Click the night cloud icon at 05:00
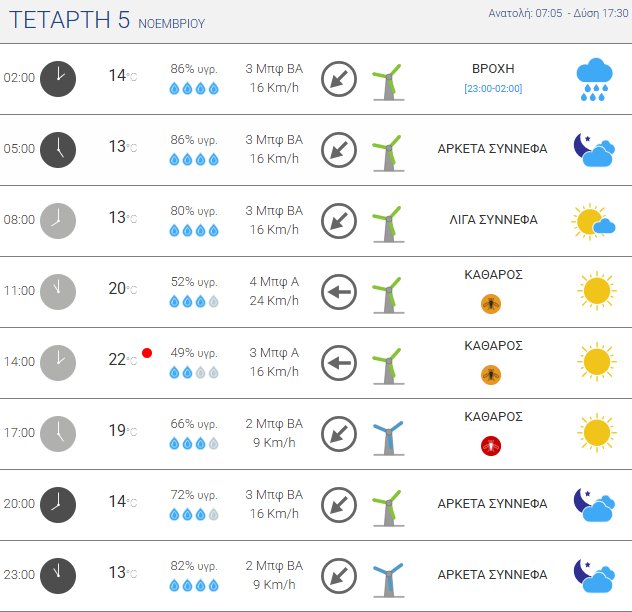 point(594,149)
